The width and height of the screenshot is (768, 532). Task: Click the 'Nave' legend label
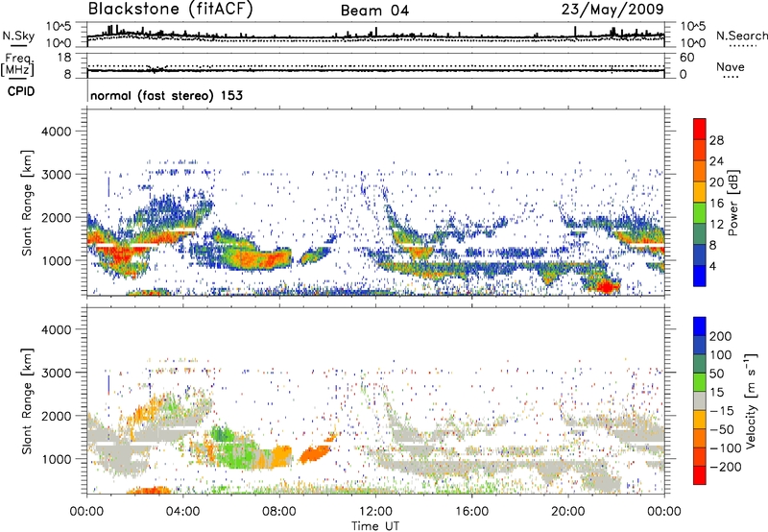pos(731,66)
